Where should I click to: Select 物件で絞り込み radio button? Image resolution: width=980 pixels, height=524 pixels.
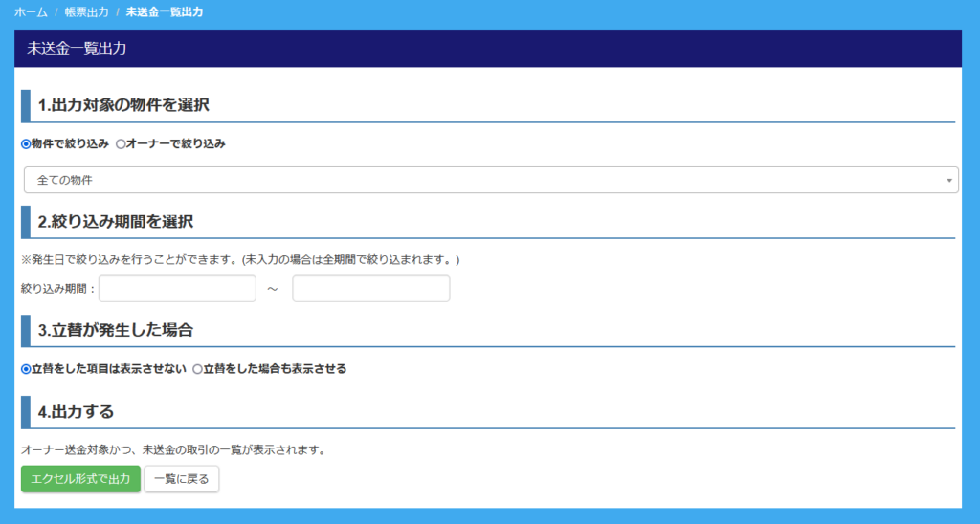(x=26, y=144)
